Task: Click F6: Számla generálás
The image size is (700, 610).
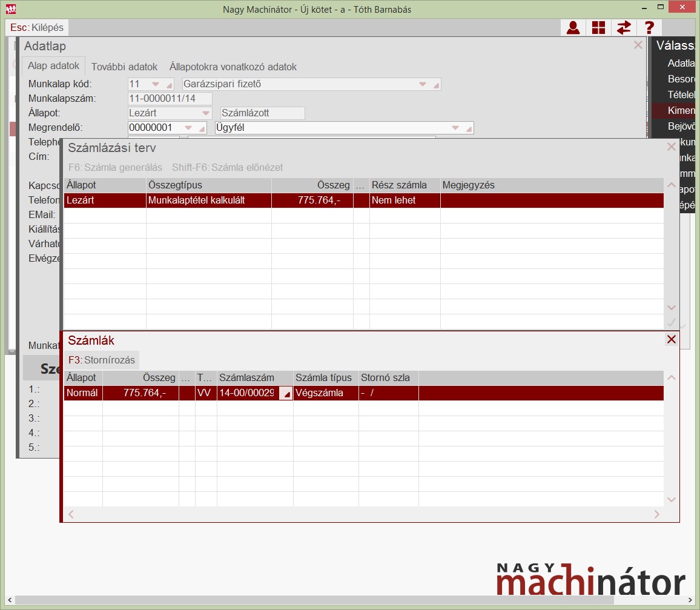Action: [115, 167]
